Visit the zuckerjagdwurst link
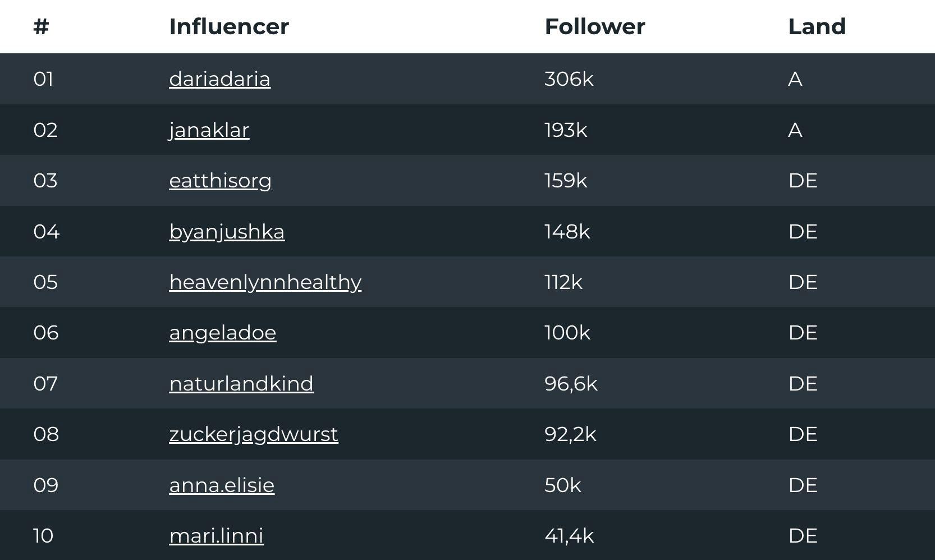The image size is (935, 560). pos(254,434)
